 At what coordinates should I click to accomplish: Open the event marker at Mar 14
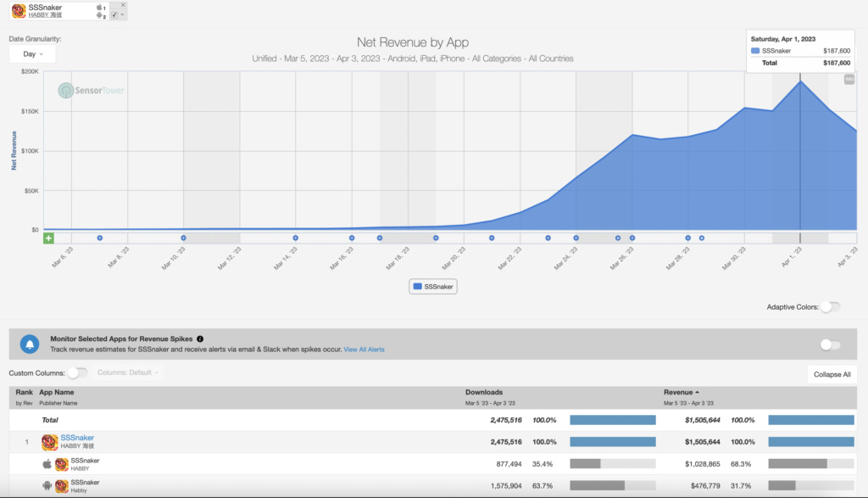pyautogui.click(x=296, y=238)
